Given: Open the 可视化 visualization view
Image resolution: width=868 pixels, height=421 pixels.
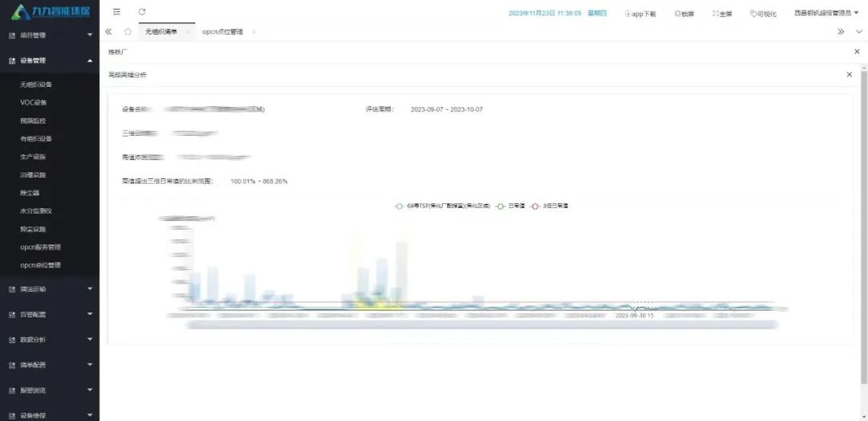Looking at the screenshot, I should click(763, 14).
